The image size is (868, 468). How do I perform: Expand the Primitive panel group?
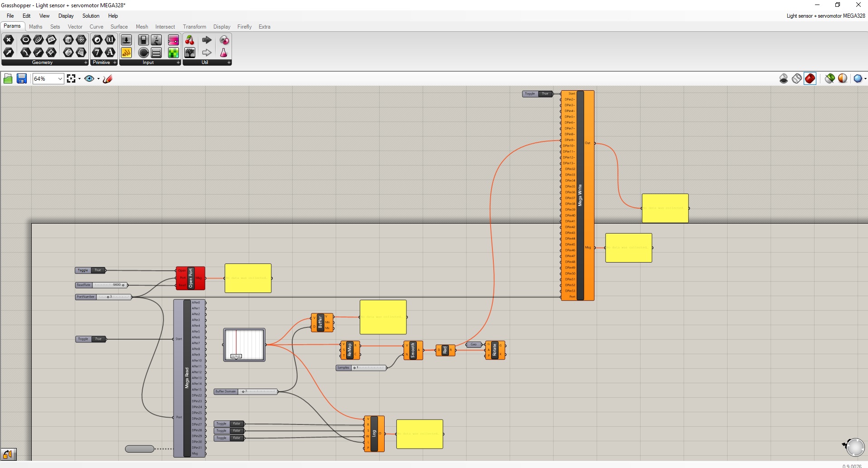click(x=115, y=63)
